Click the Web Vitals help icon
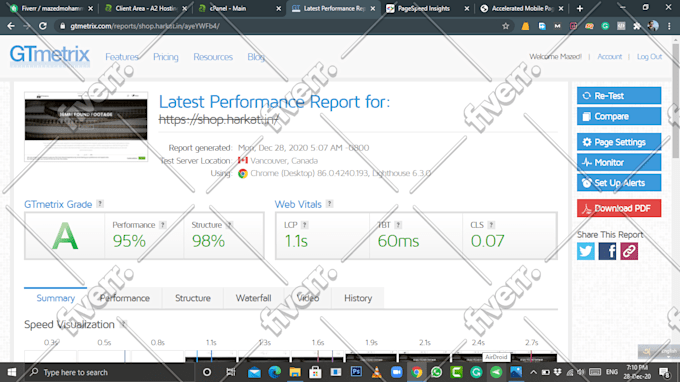The image size is (680, 382). pyautogui.click(x=330, y=203)
